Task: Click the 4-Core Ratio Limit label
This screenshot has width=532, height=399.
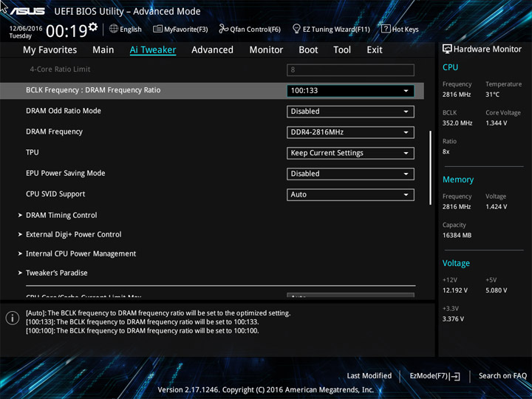Action: tap(60, 69)
